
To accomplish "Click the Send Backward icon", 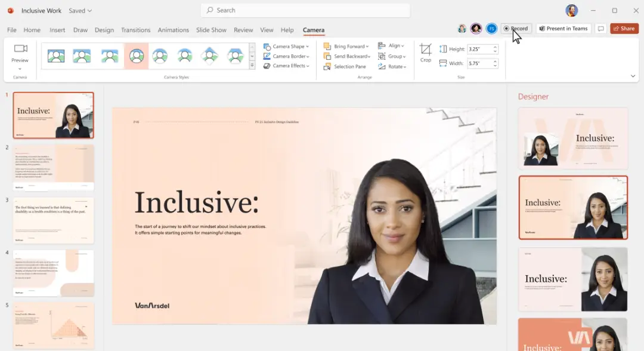I will point(327,56).
